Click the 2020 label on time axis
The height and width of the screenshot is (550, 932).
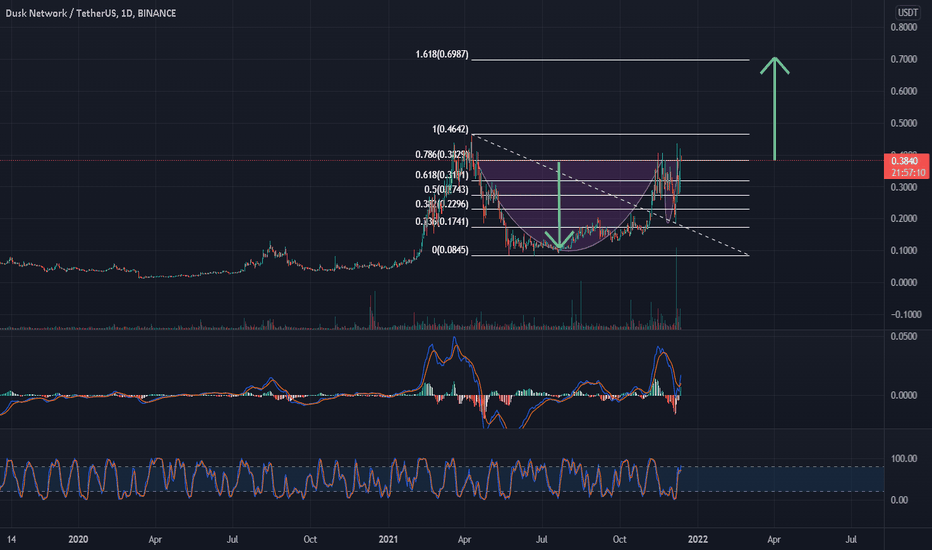pyautogui.click(x=78, y=539)
